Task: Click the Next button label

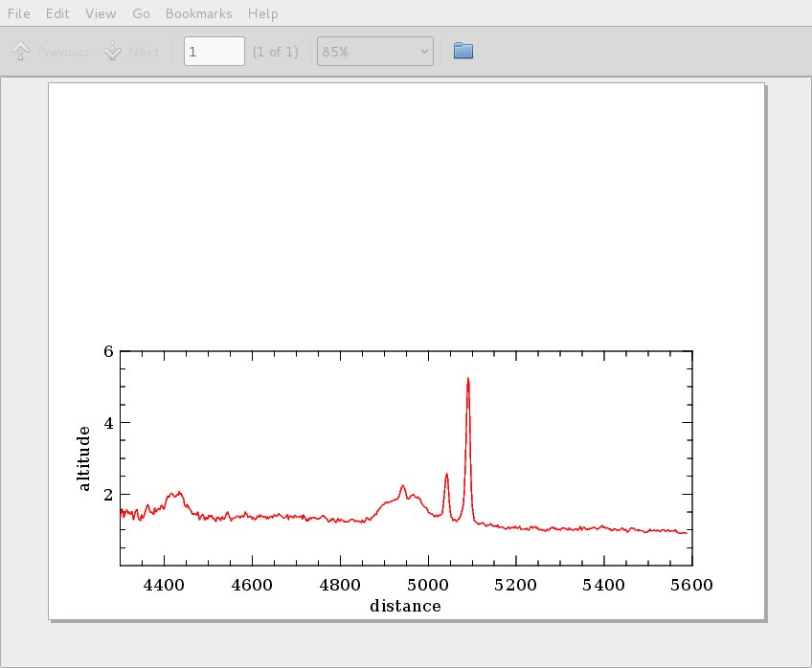Action: click(144, 52)
